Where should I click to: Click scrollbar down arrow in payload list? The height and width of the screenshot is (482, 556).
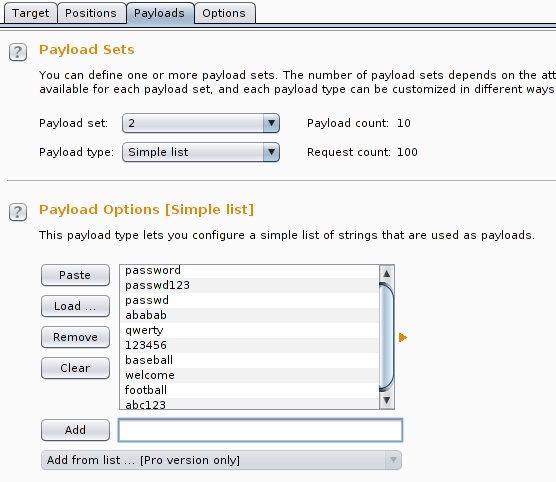[x=387, y=400]
